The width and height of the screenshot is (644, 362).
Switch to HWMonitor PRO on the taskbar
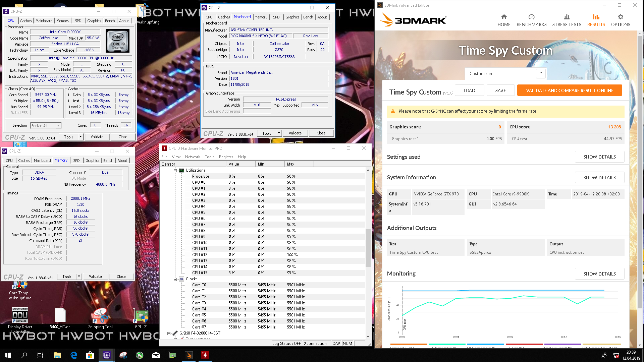click(x=205, y=355)
